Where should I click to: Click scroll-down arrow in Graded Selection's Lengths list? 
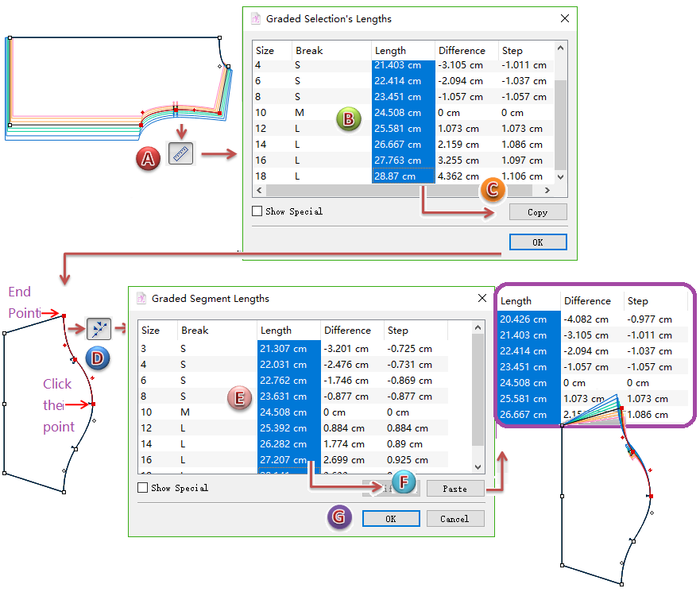(x=560, y=176)
